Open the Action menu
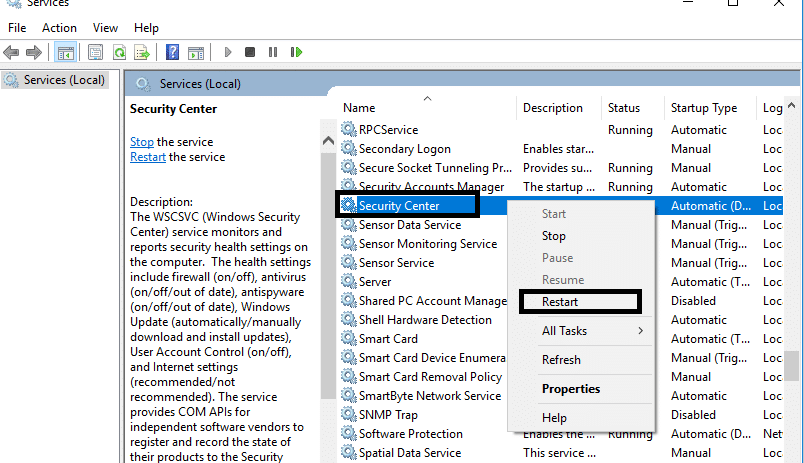Viewport: 804px width, 463px height. click(x=59, y=28)
